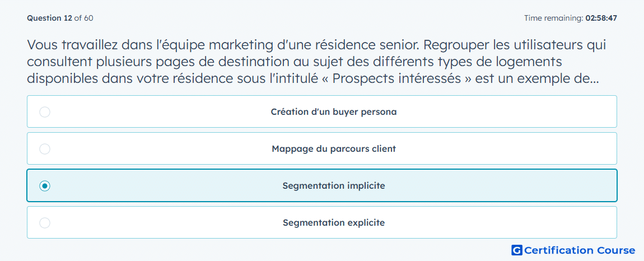
Task: Click the empty right side of the buyer persona answer card
Action: click(x=514, y=112)
